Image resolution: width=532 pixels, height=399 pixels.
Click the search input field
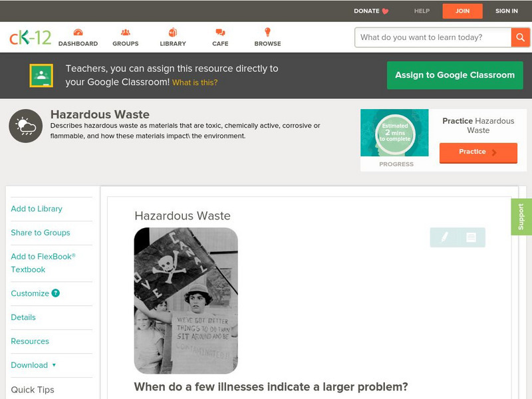433,37
